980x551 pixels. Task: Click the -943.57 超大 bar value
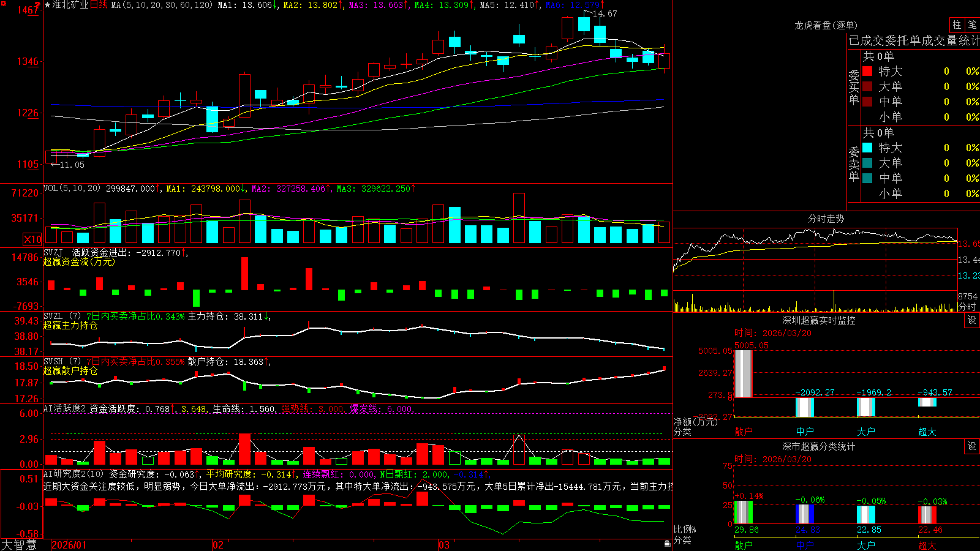click(935, 392)
